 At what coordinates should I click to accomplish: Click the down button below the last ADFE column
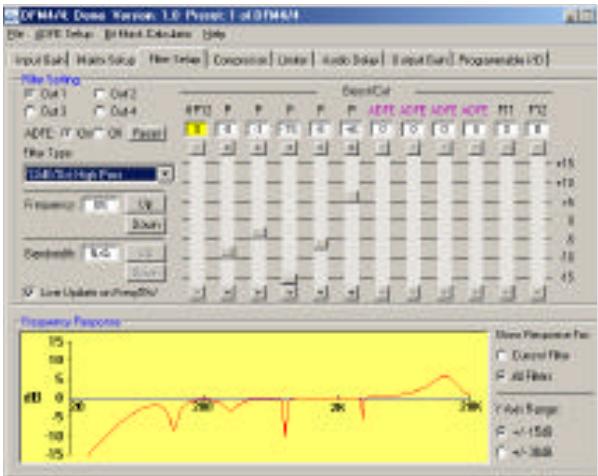475,293
